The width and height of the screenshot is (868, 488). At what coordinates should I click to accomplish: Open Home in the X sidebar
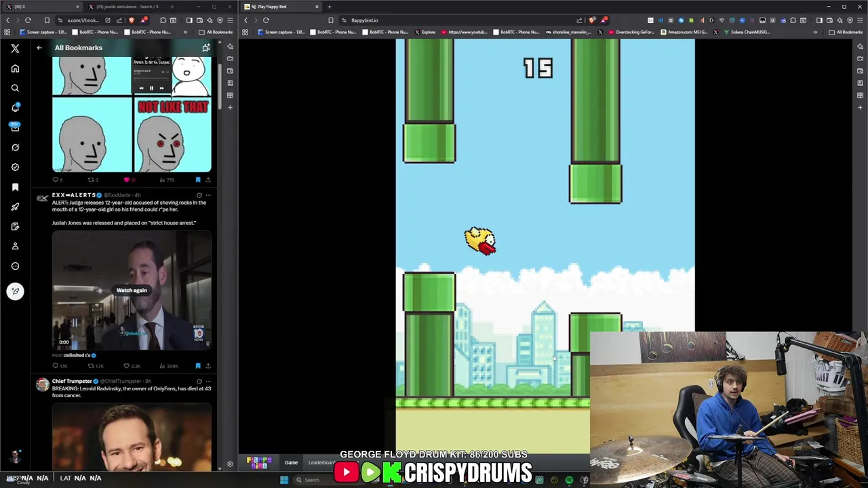tap(15, 68)
